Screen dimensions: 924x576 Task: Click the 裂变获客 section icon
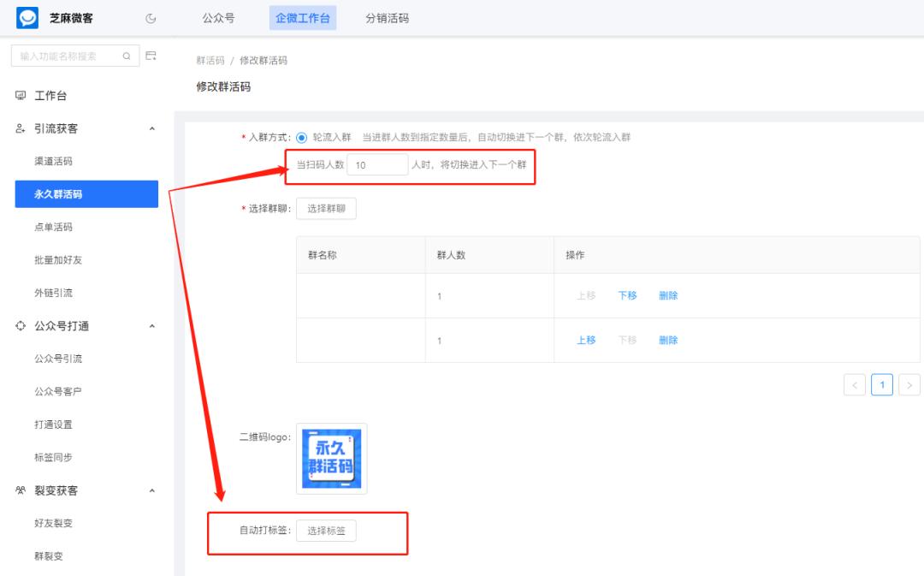(20, 490)
